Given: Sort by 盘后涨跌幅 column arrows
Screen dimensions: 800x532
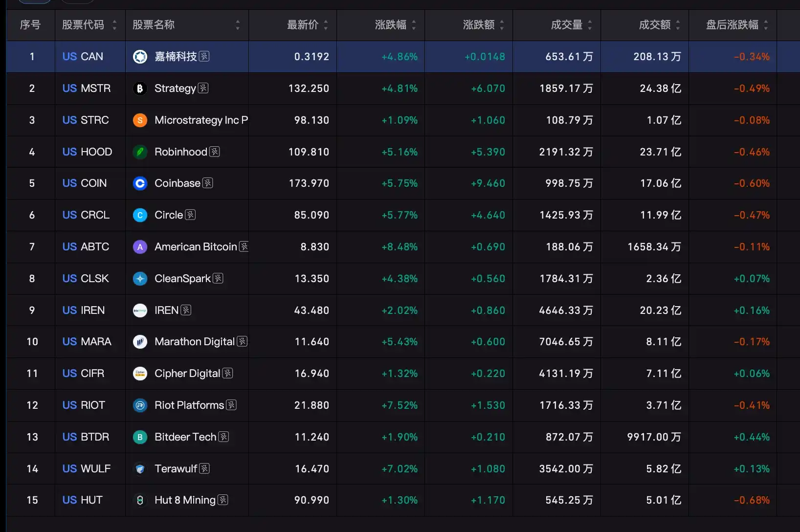Looking at the screenshot, I should click(766, 25).
